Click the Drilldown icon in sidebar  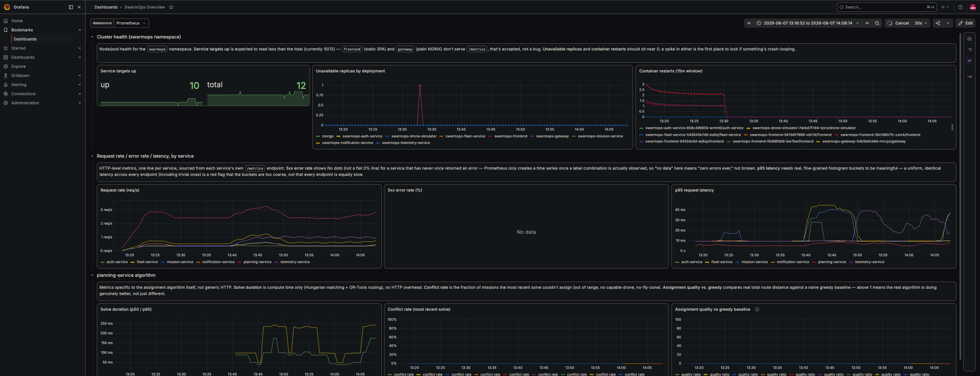[6, 75]
